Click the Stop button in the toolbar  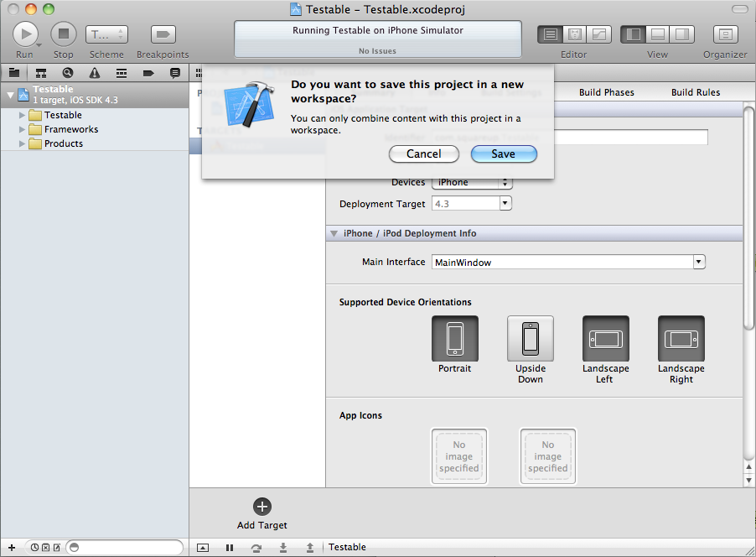pos(63,34)
